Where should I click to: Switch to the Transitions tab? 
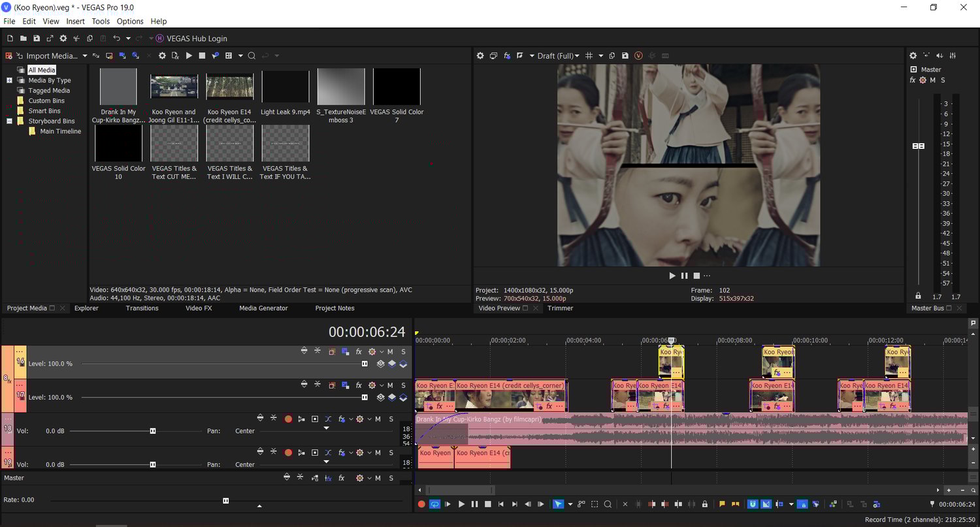tap(142, 308)
